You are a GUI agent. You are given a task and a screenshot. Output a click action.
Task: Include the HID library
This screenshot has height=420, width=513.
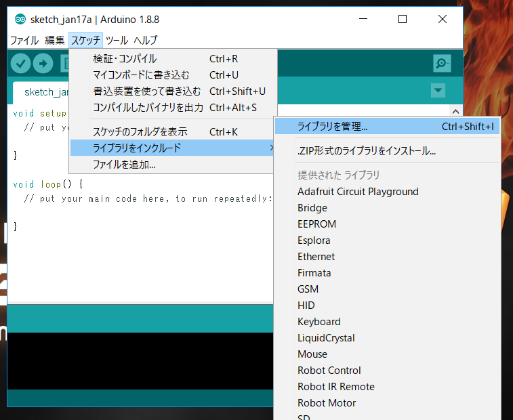click(387, 306)
